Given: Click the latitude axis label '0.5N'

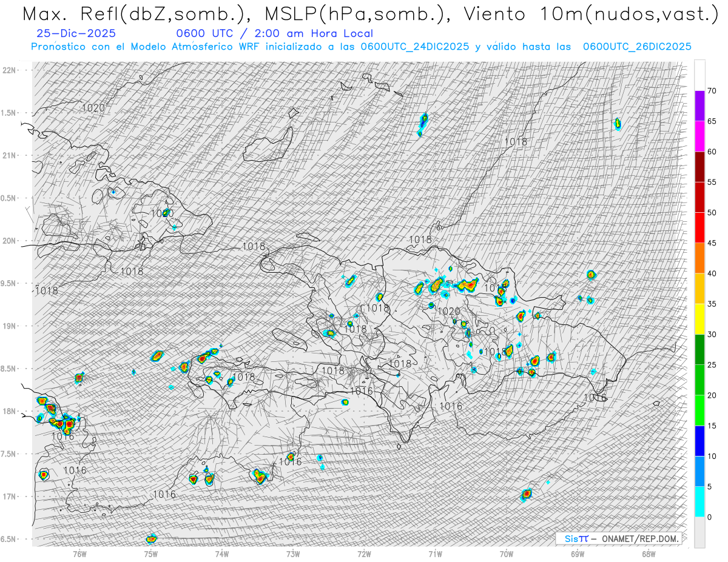Looking at the screenshot, I should (x=9, y=198).
